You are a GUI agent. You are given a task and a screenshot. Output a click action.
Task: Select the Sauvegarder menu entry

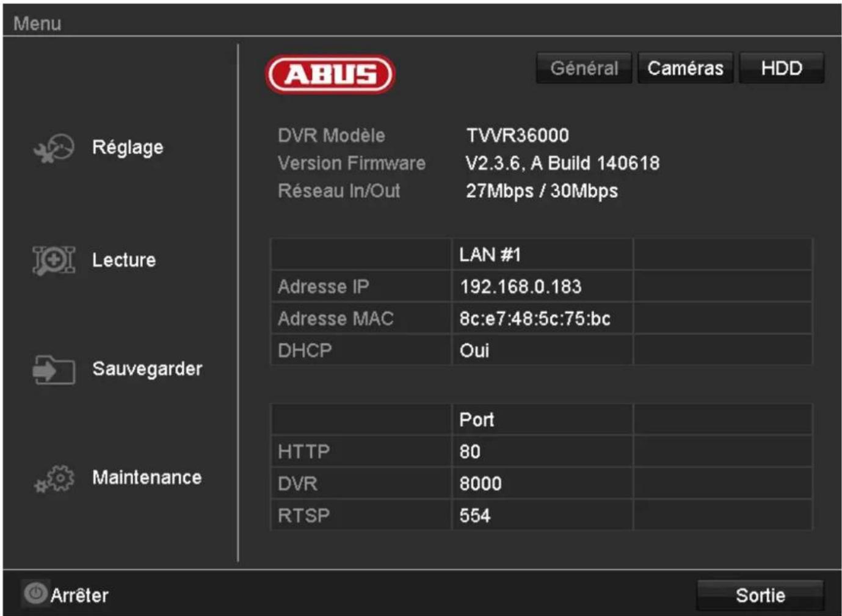pyautogui.click(x=147, y=369)
